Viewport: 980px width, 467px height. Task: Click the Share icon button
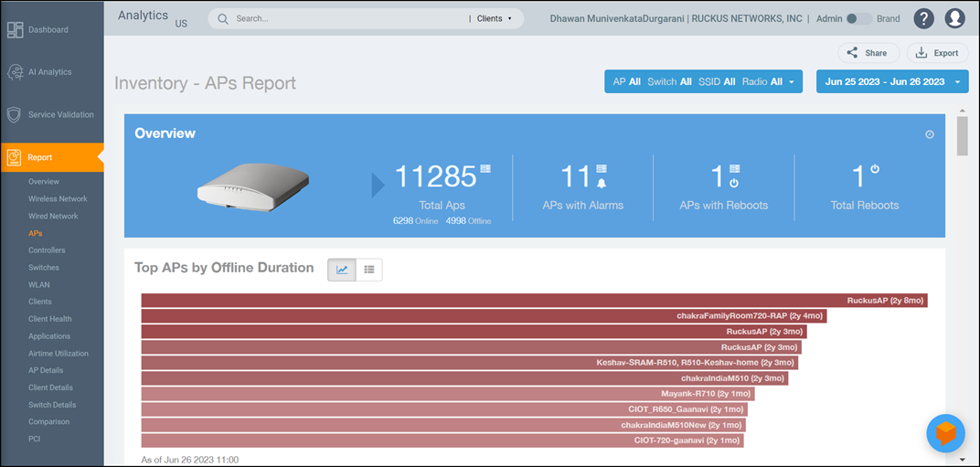(x=868, y=53)
